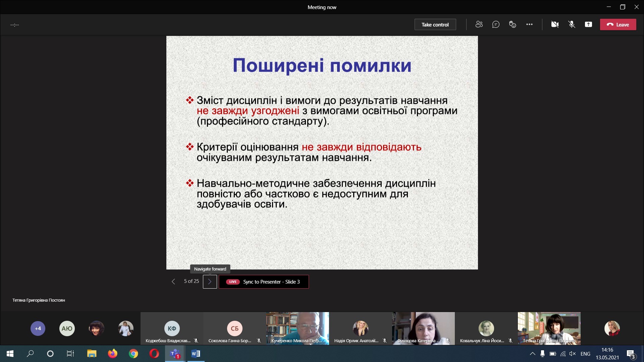Select Філіпцова Катерина video tile

423,328
